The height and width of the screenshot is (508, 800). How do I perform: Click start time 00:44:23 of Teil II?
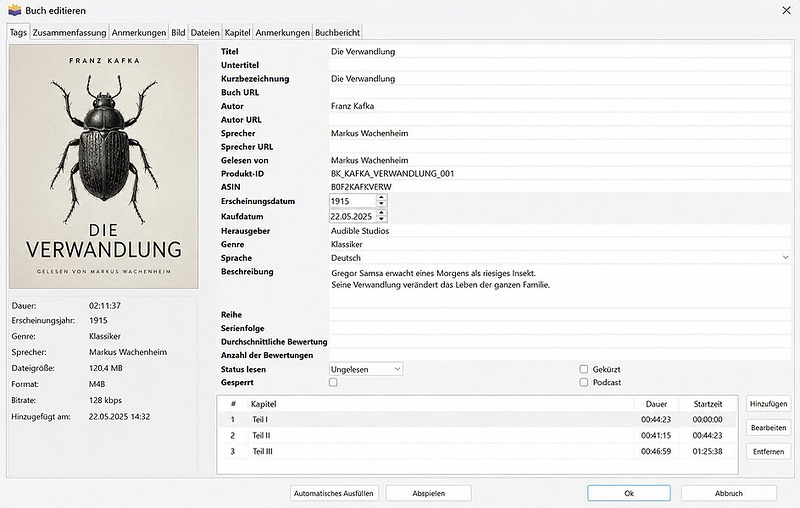707,436
